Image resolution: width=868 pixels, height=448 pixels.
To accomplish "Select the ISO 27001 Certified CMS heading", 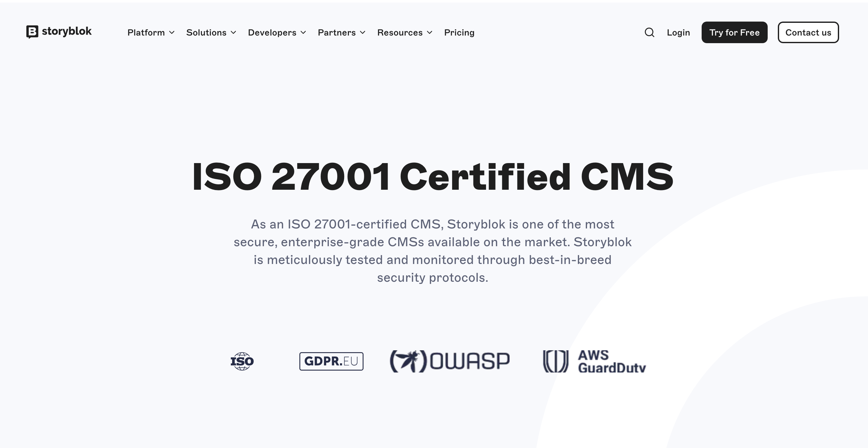I will pyautogui.click(x=433, y=177).
